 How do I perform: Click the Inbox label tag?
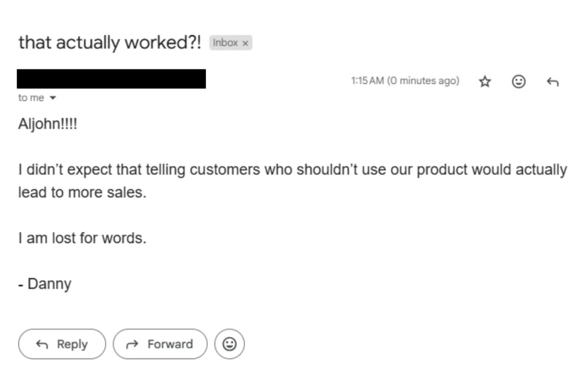click(225, 43)
